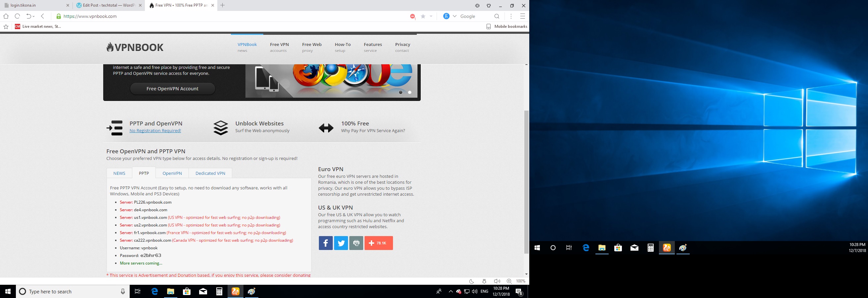868x298 pixels.
Task: Click the magnifier search icon beside Google
Action: (497, 16)
